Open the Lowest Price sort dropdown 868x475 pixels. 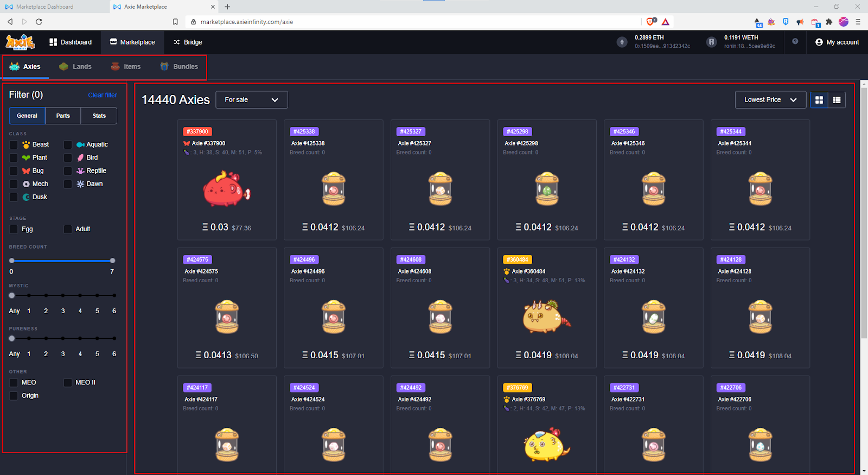[x=770, y=100]
